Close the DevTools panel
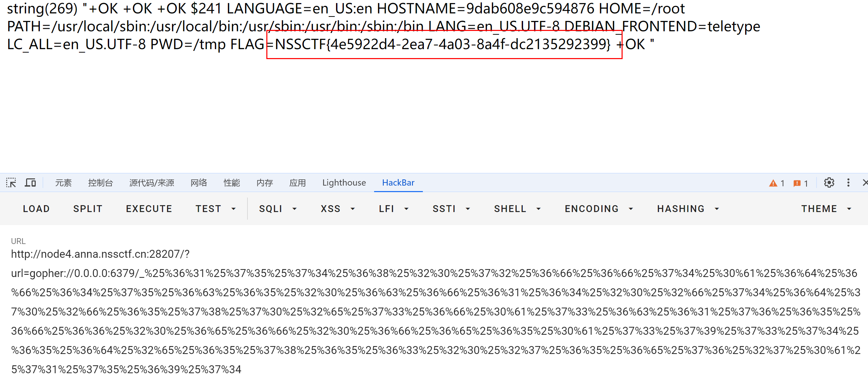The width and height of the screenshot is (868, 377). pyautogui.click(x=865, y=182)
